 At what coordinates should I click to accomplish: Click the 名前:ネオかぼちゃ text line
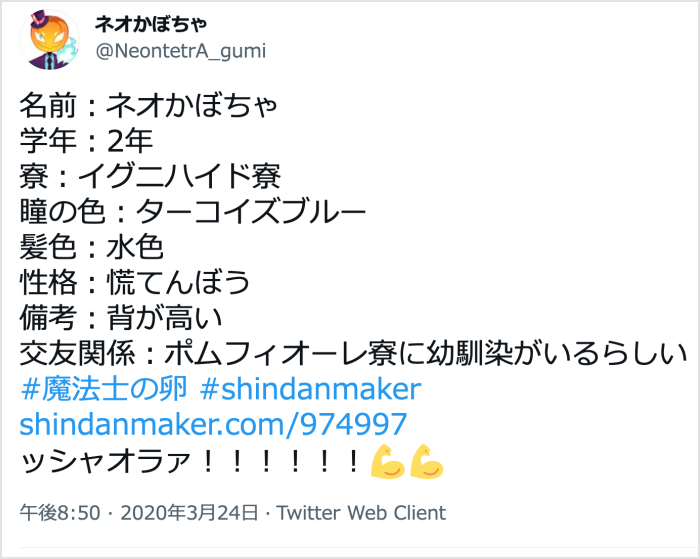(x=149, y=105)
